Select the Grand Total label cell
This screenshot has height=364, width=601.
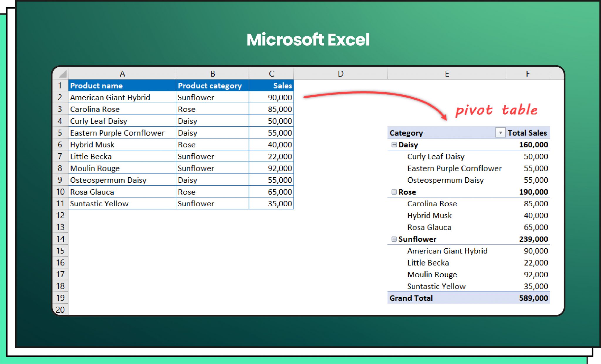pyautogui.click(x=411, y=298)
